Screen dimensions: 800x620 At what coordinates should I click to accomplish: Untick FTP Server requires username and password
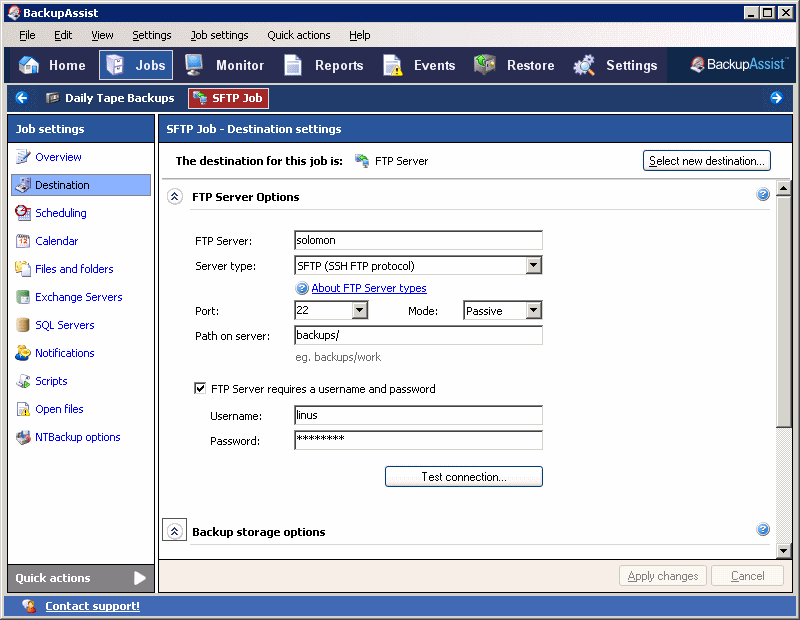[x=200, y=388]
